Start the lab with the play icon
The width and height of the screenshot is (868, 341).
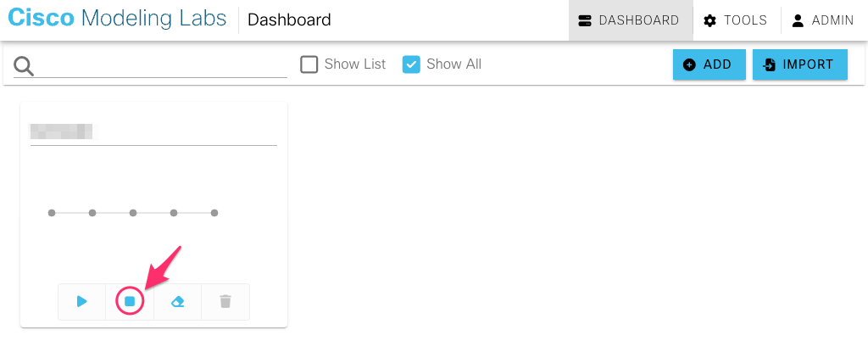82,302
